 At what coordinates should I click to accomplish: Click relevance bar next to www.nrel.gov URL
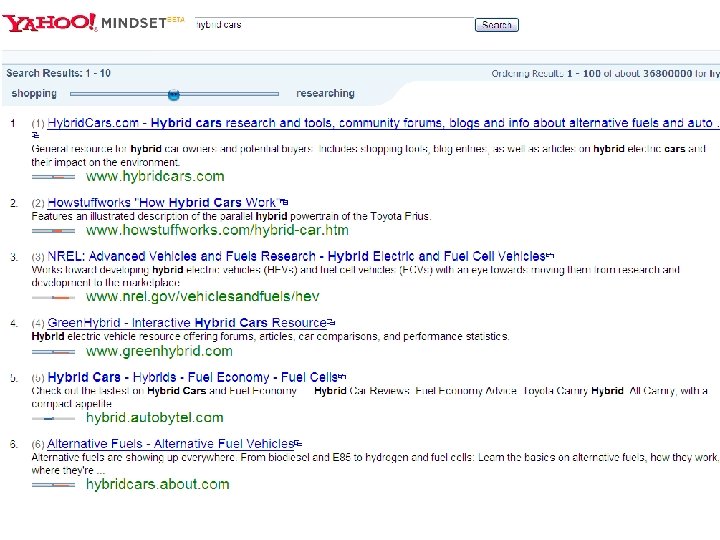(53, 298)
